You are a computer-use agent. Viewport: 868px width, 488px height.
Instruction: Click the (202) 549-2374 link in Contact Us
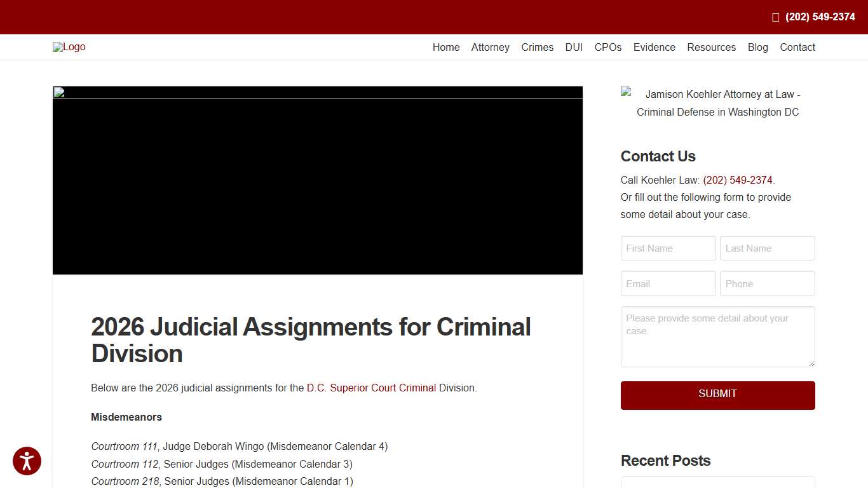pos(738,180)
